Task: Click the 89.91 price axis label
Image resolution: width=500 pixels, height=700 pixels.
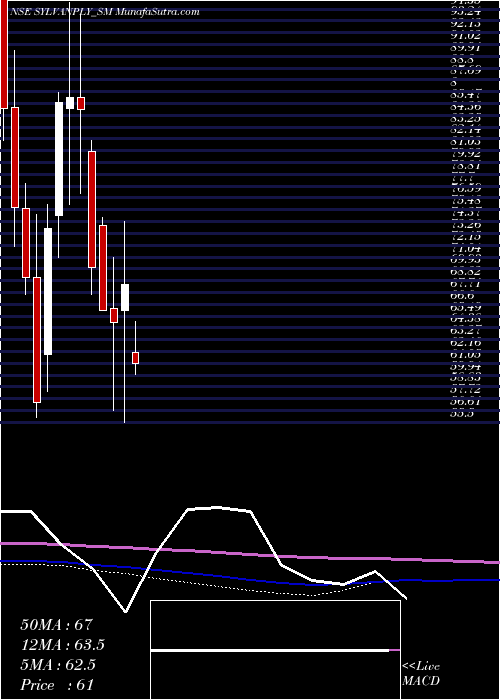Action: [465, 47]
